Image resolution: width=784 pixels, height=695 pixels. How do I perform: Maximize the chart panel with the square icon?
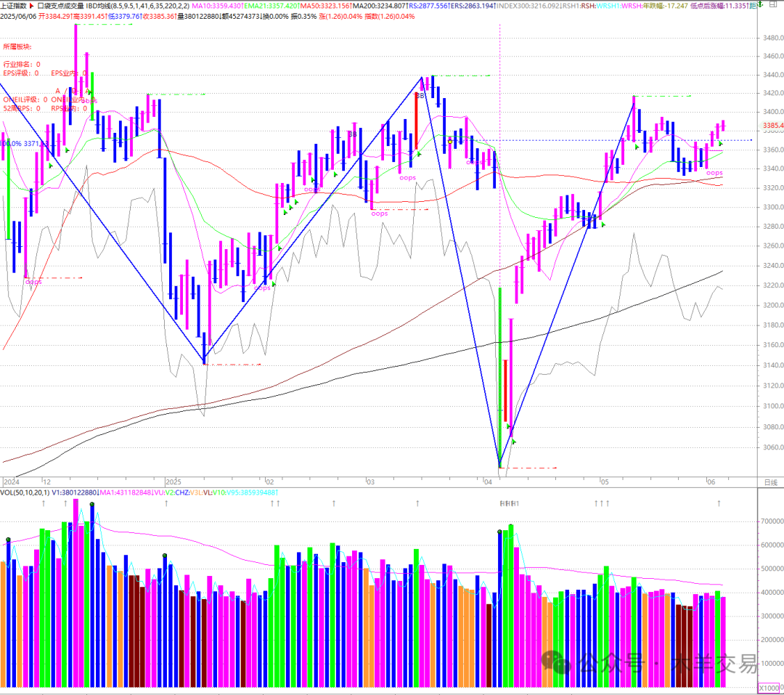774,6
